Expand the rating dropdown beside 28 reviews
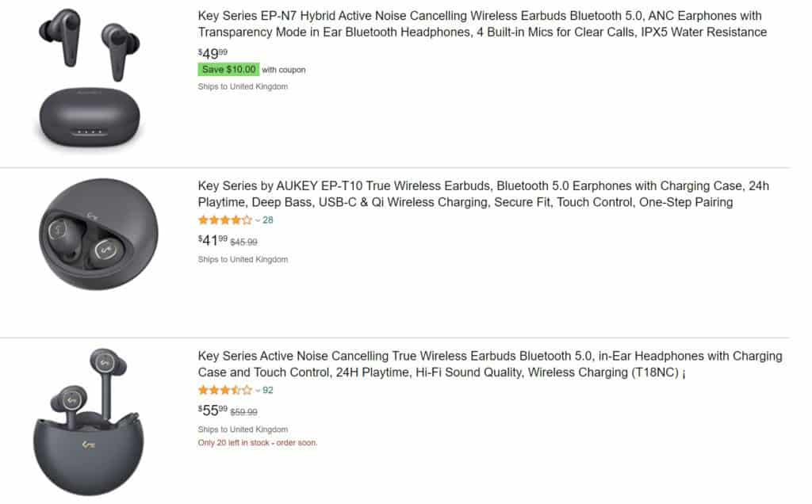This screenshot has height=504, width=812. pyautogui.click(x=258, y=220)
